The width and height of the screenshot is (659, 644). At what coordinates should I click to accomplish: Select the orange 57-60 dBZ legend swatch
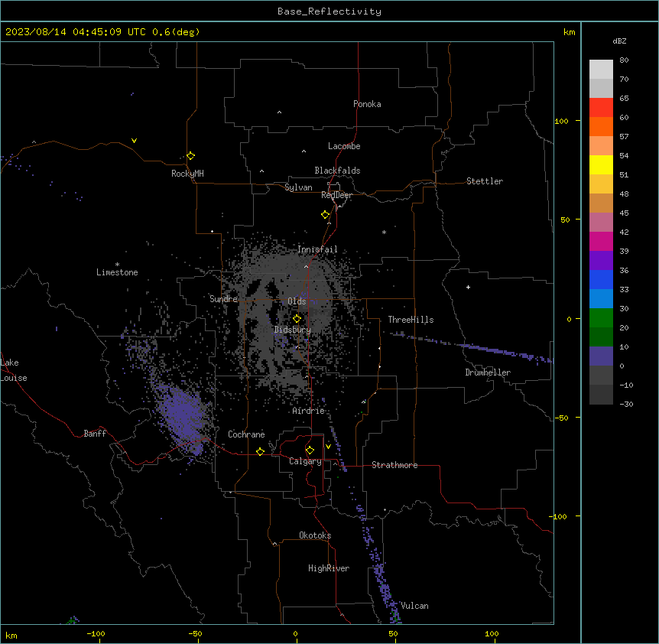pos(601,126)
